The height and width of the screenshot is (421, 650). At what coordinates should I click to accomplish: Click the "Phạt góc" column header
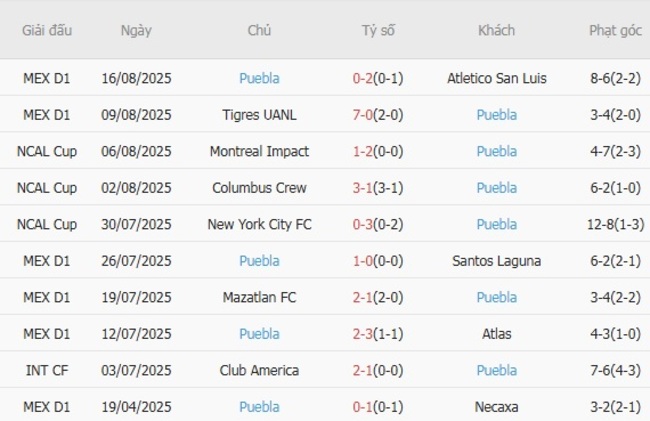(x=615, y=30)
